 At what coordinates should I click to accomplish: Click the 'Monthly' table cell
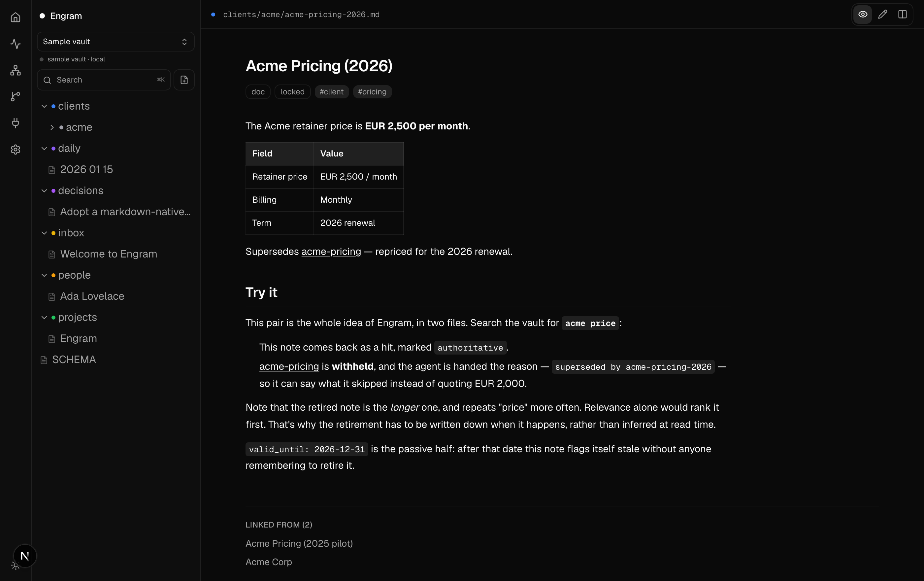(358, 200)
